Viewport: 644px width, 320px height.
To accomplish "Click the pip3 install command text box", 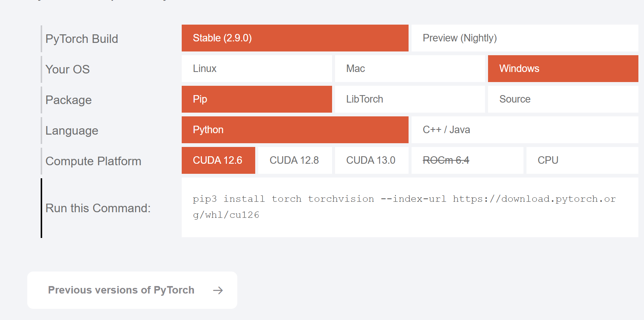I will 410,207.
